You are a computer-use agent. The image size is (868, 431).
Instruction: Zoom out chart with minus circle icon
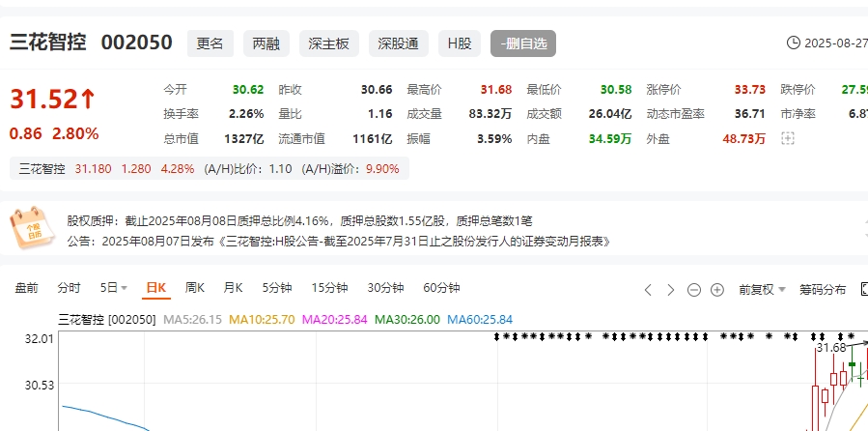point(694,290)
